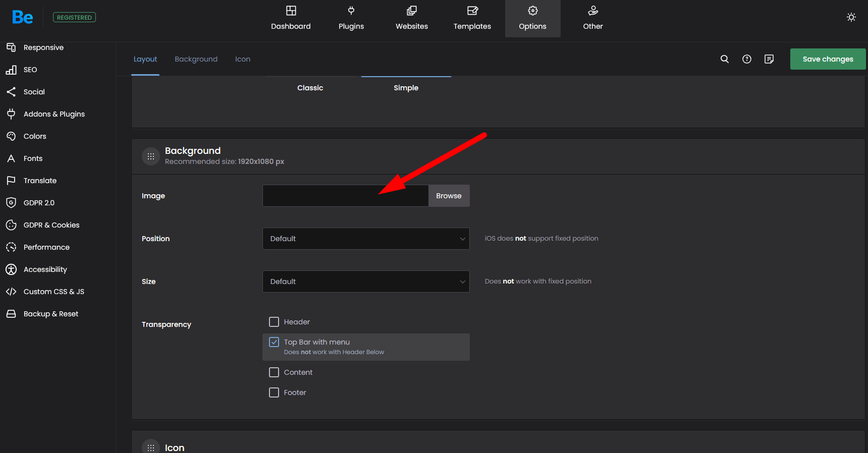This screenshot has height=453, width=868.
Task: Open the notes icon beside Save changes
Action: coord(769,59)
